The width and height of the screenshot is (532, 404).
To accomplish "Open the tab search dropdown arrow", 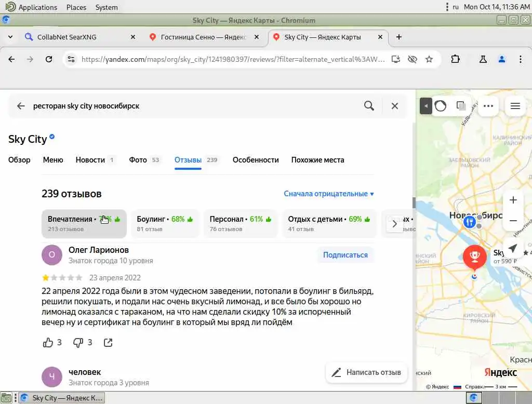I will click(x=10, y=37).
